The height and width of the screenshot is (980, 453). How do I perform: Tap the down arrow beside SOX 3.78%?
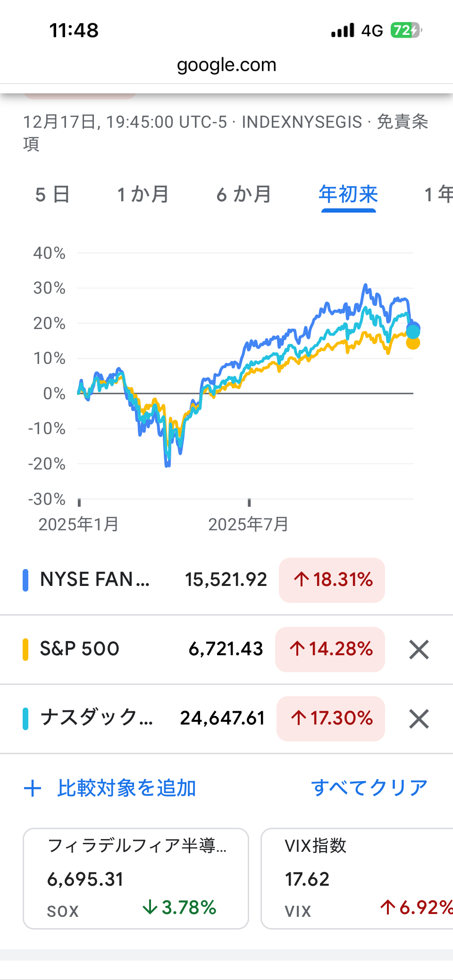click(150, 907)
